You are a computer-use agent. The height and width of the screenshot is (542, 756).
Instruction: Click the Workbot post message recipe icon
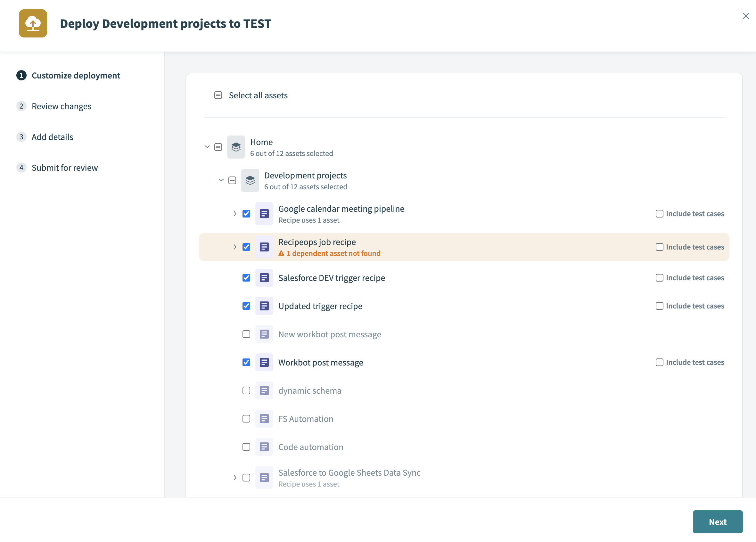(x=265, y=362)
